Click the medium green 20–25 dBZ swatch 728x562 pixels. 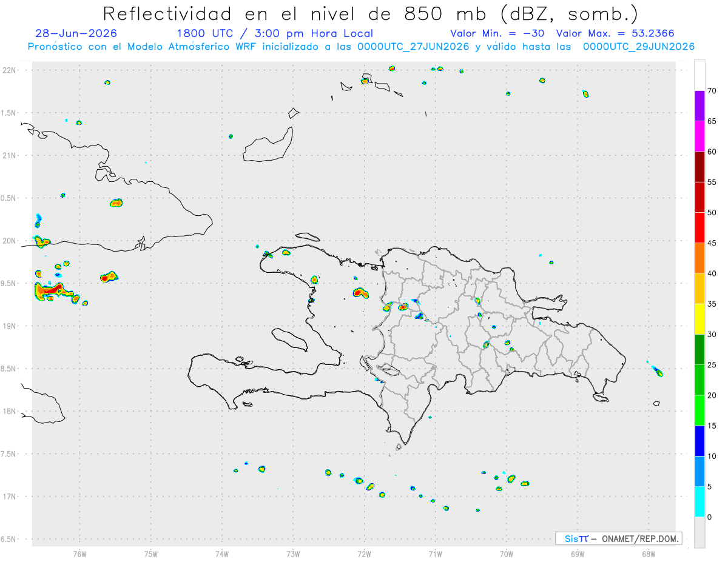699,380
